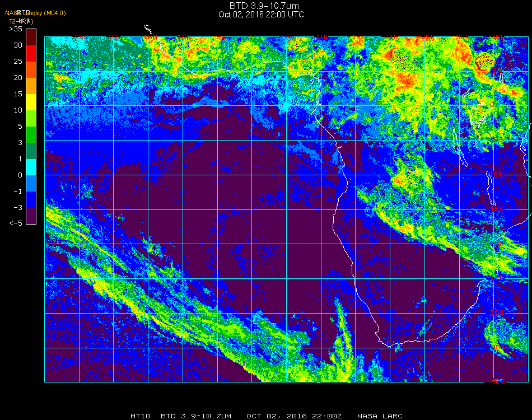
Task: Click the footer text "BTD 3.9-10.7UM"
Action: [x=196, y=416]
